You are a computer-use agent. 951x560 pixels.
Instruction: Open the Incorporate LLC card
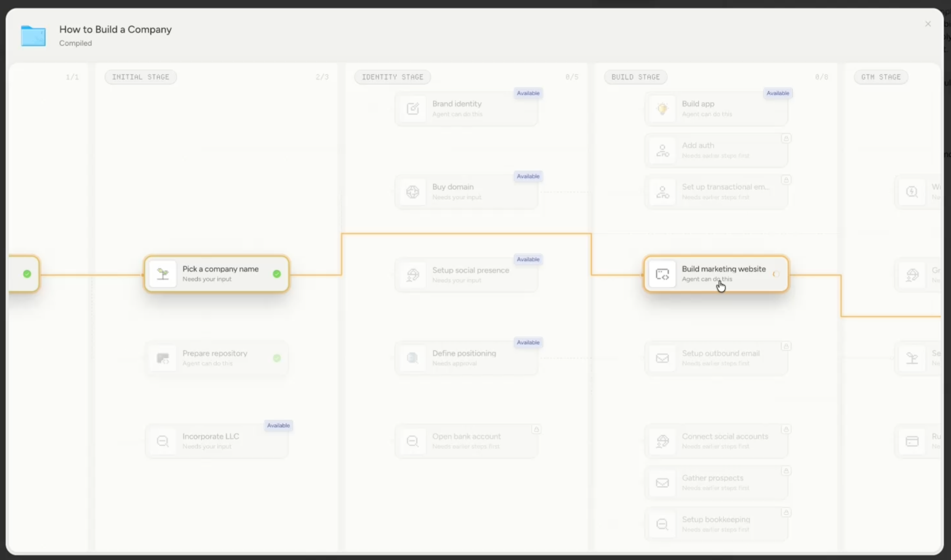(216, 441)
